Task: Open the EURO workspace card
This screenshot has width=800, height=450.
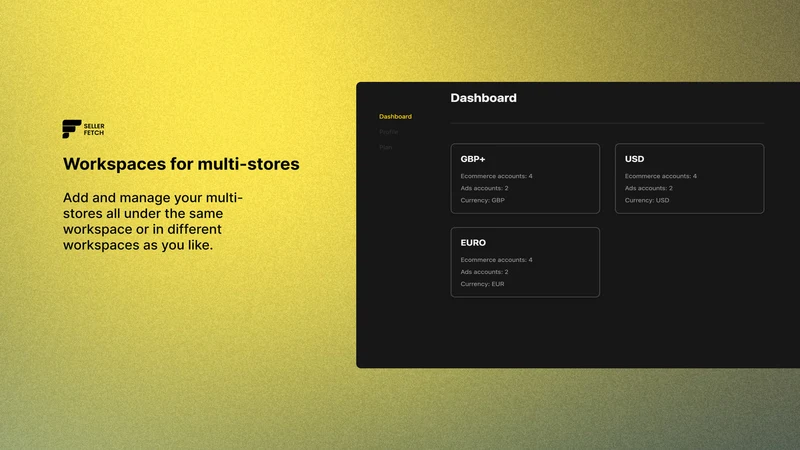Action: [525, 262]
